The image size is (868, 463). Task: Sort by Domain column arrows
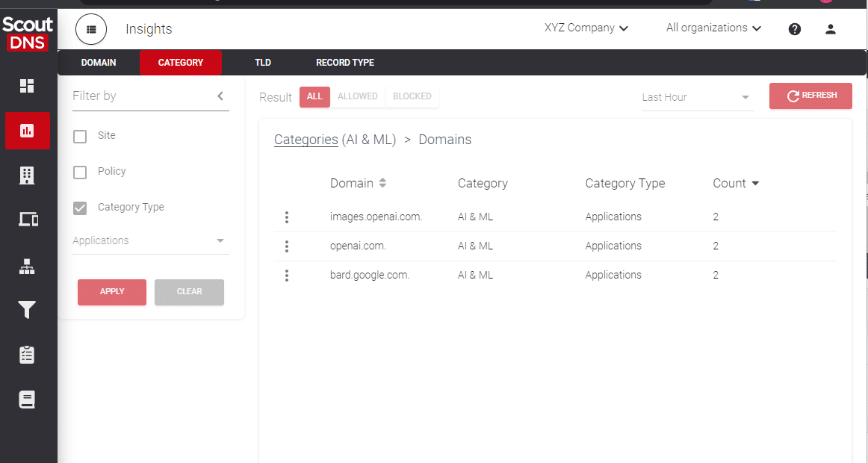tap(382, 183)
